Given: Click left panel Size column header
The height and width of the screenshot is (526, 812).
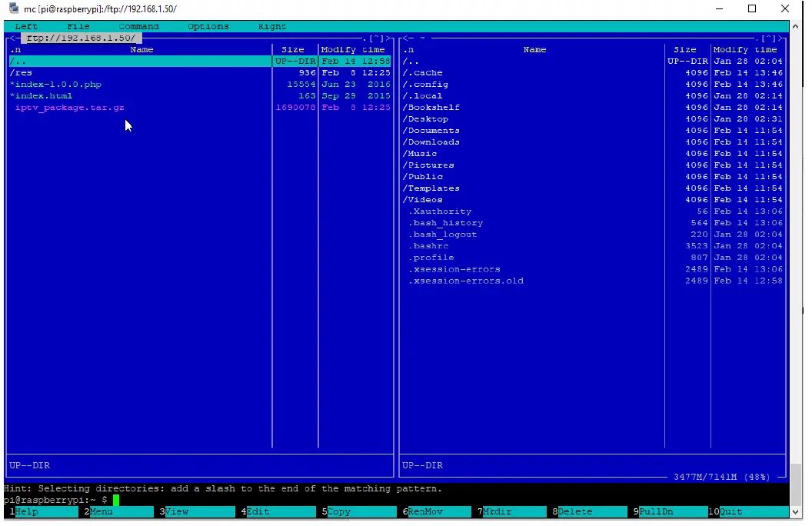Looking at the screenshot, I should coord(293,50).
